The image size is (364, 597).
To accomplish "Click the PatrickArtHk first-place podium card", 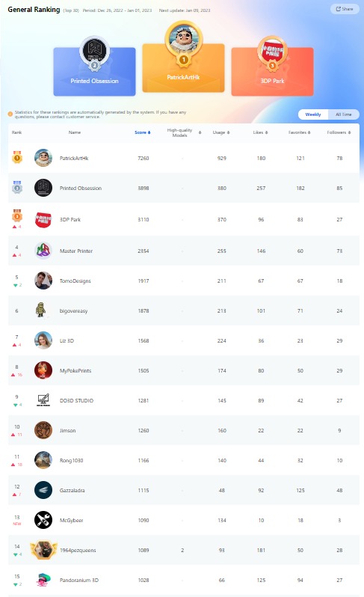I will tap(183, 68).
